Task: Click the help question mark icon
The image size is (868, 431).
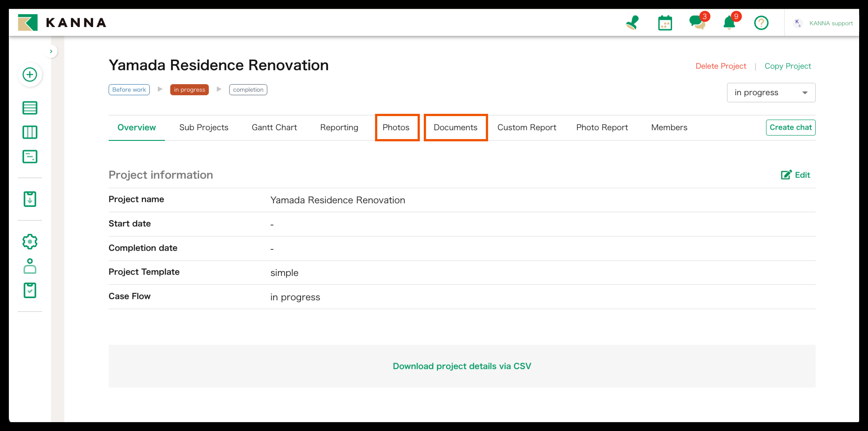Action: [761, 23]
